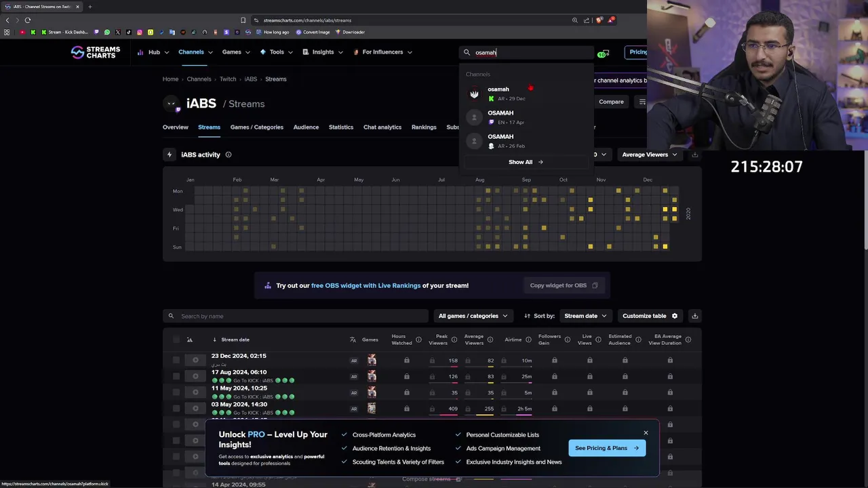Click play thumbnail for 23 Dec 2024 stream
Viewport: 868px width, 488px height.
click(195, 360)
